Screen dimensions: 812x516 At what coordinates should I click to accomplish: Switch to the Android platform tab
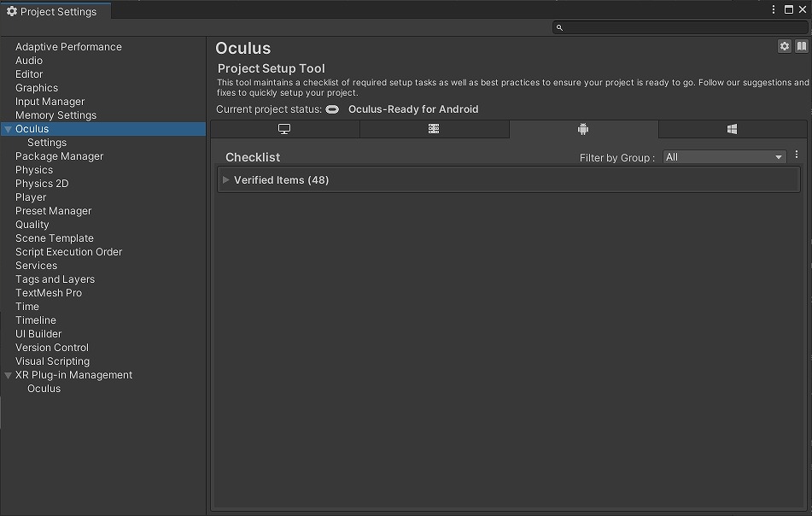[584, 129]
